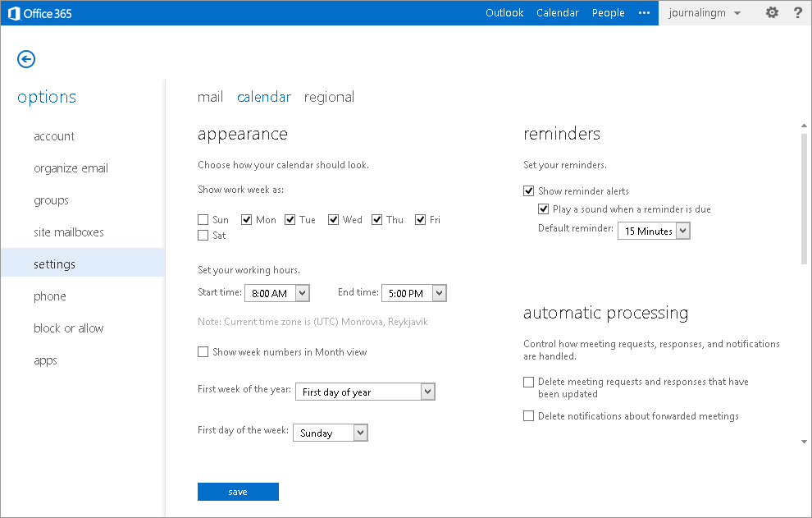Open the more apps ellipsis menu

click(644, 13)
